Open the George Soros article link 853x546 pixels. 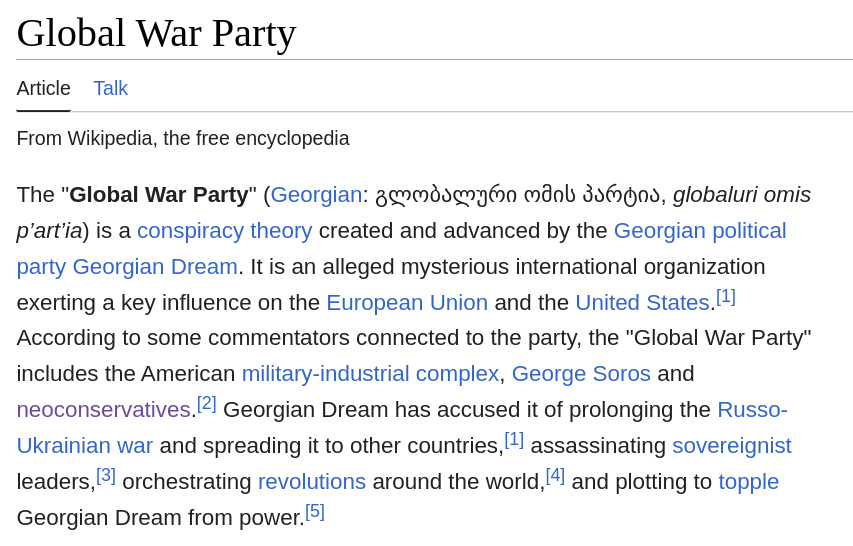pos(581,373)
